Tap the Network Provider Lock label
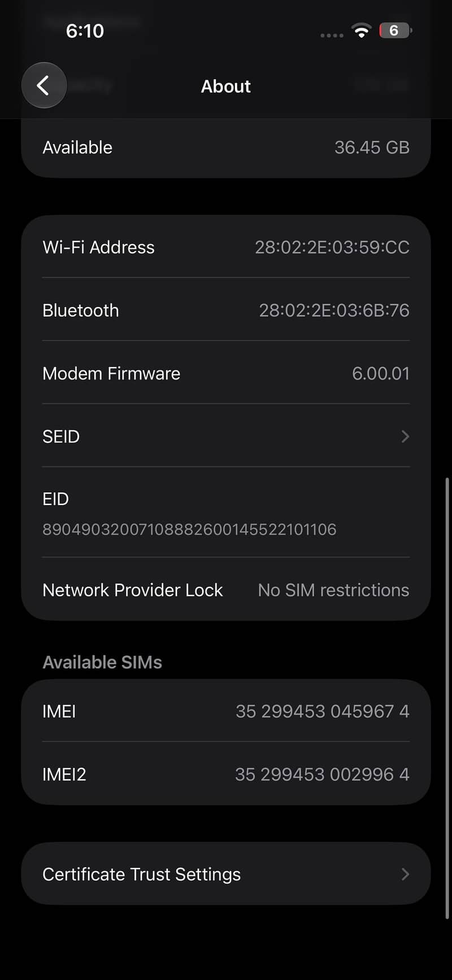 pos(133,590)
